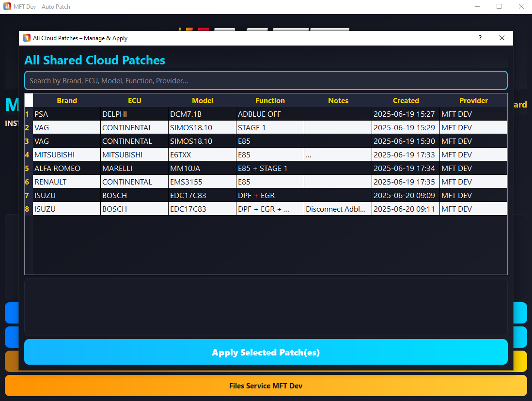Minimize the MFT Dev main window
The width and height of the screenshot is (532, 401).
(477, 6)
